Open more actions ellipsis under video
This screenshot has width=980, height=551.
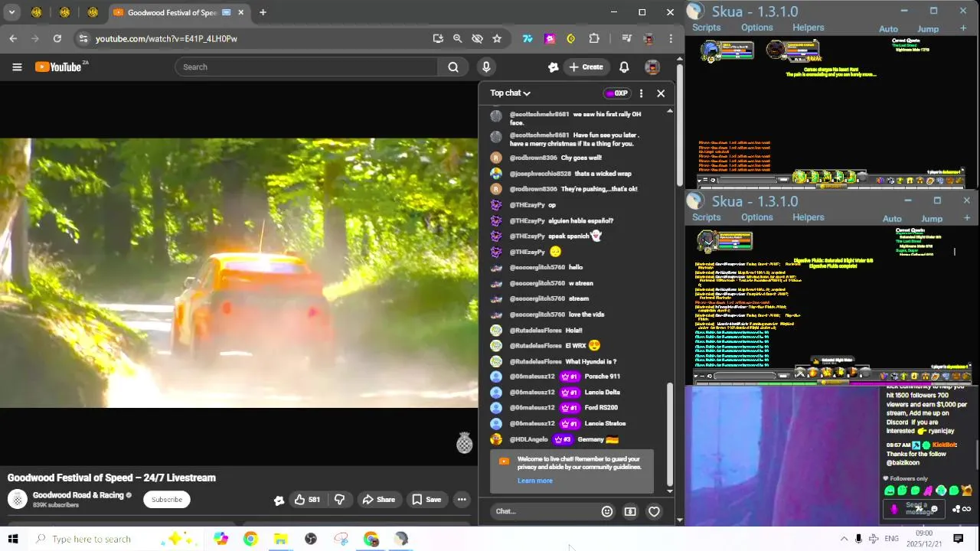pos(462,500)
